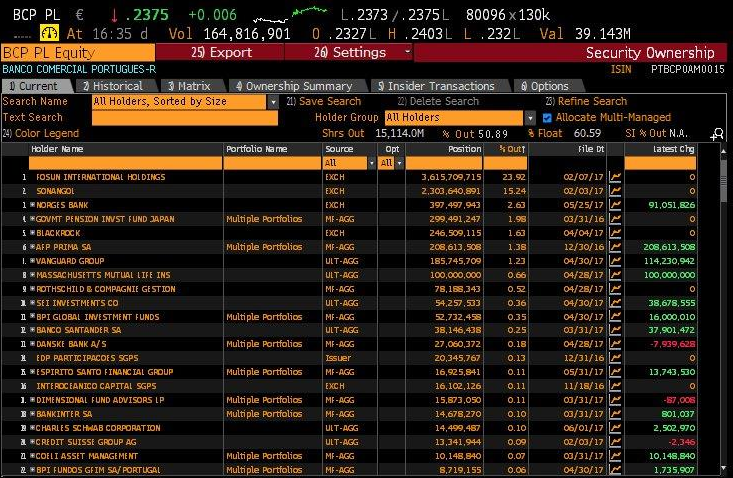This screenshot has width=733, height=478.
Task: Click Refine Search
Action: (587, 101)
